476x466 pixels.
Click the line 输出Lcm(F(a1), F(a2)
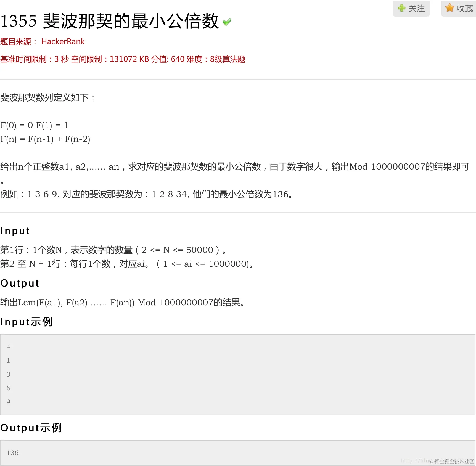point(122,303)
